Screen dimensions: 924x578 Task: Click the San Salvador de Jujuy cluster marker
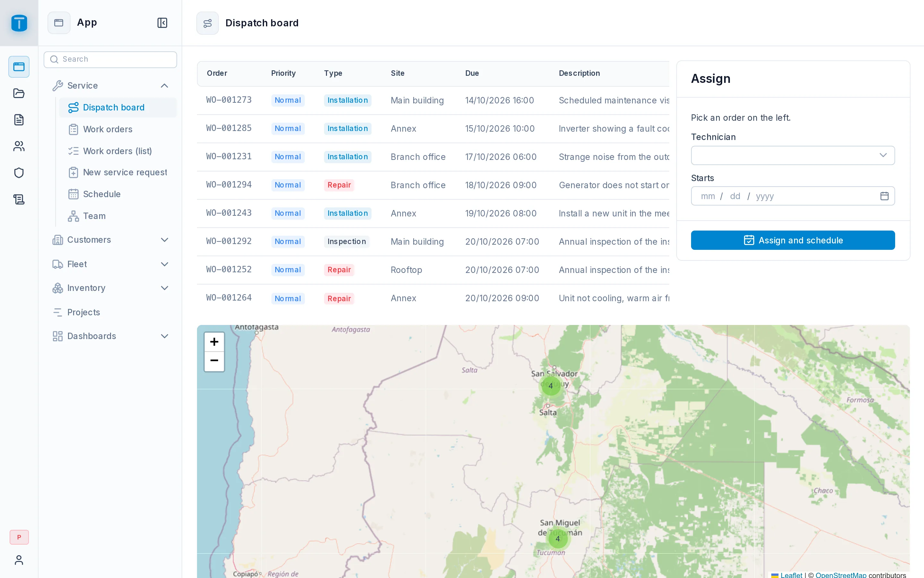(x=551, y=386)
